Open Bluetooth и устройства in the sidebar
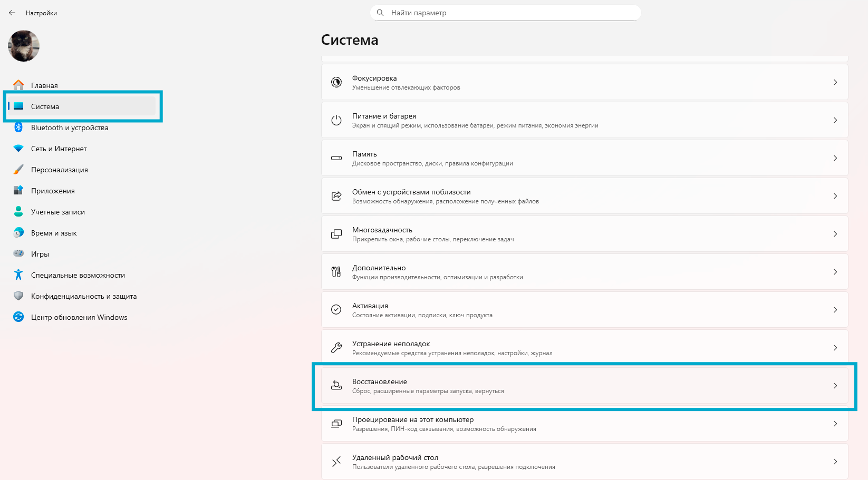This screenshot has width=868, height=480. coord(69,128)
